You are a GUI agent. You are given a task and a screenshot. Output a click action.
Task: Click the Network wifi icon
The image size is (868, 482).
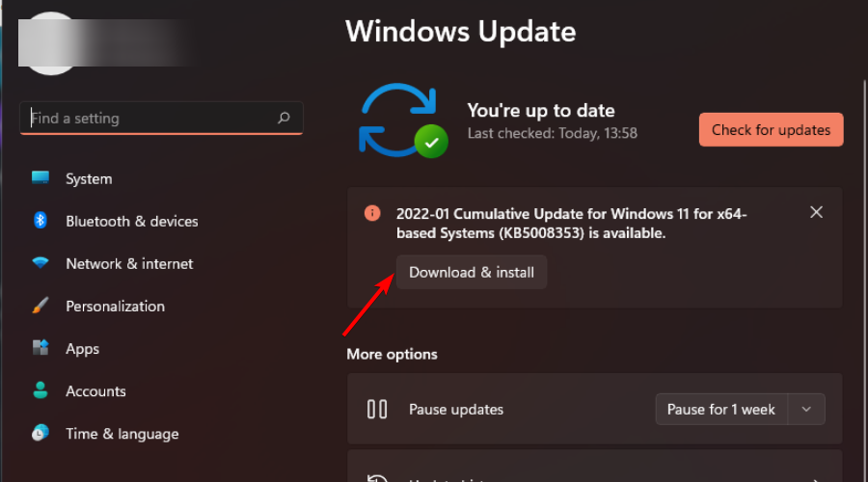pos(41,263)
